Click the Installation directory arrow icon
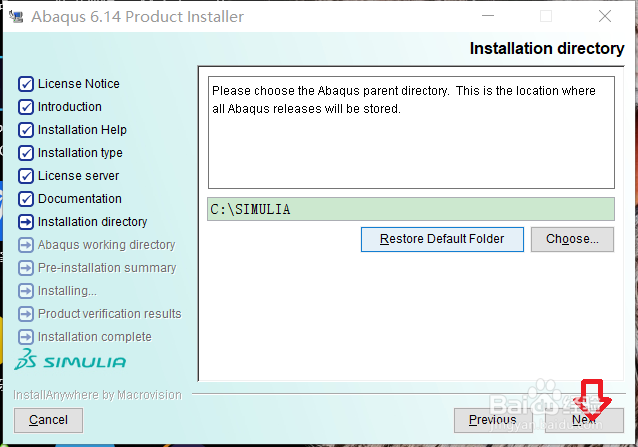The height and width of the screenshot is (447, 638). pyautogui.click(x=26, y=222)
